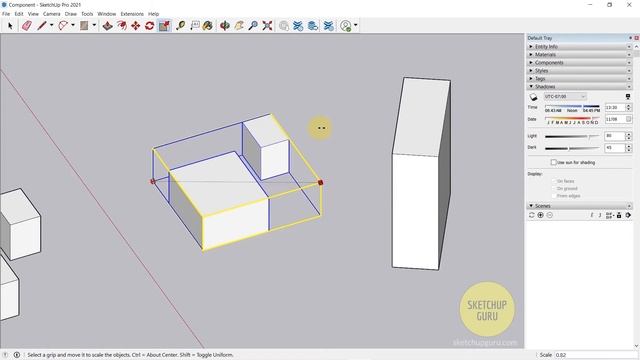Click the Scenes details menu arrow icon
Screen dimensions: 640x360
tap(628, 215)
